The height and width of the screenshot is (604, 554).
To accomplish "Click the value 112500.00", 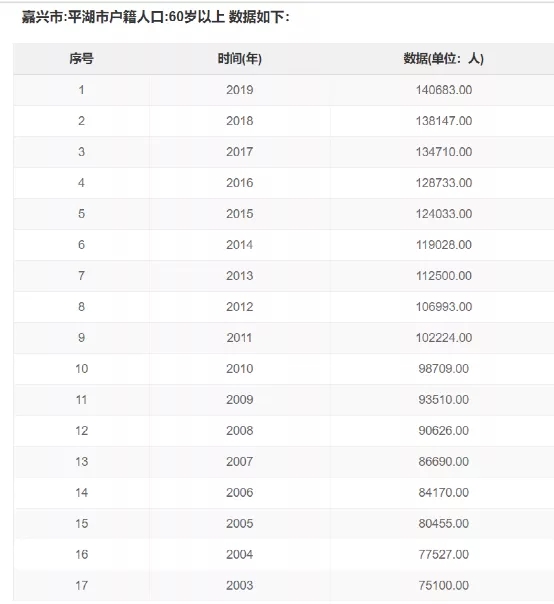I will click(443, 276).
